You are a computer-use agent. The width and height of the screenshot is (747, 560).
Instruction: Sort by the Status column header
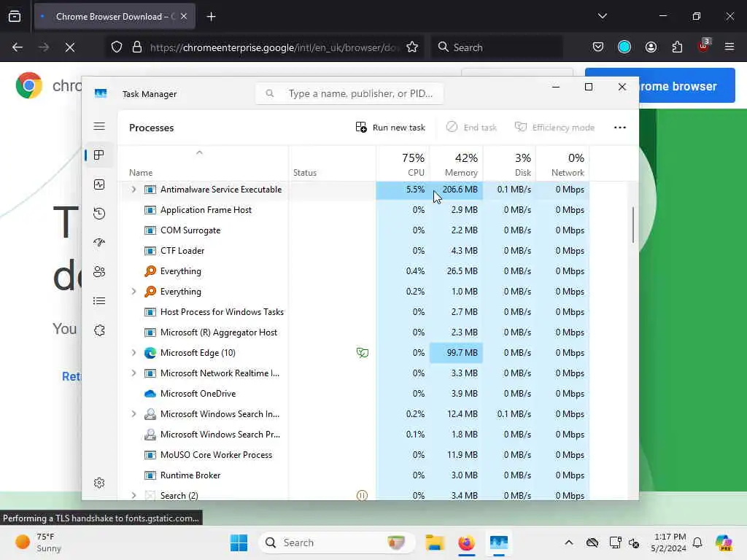(x=332, y=164)
